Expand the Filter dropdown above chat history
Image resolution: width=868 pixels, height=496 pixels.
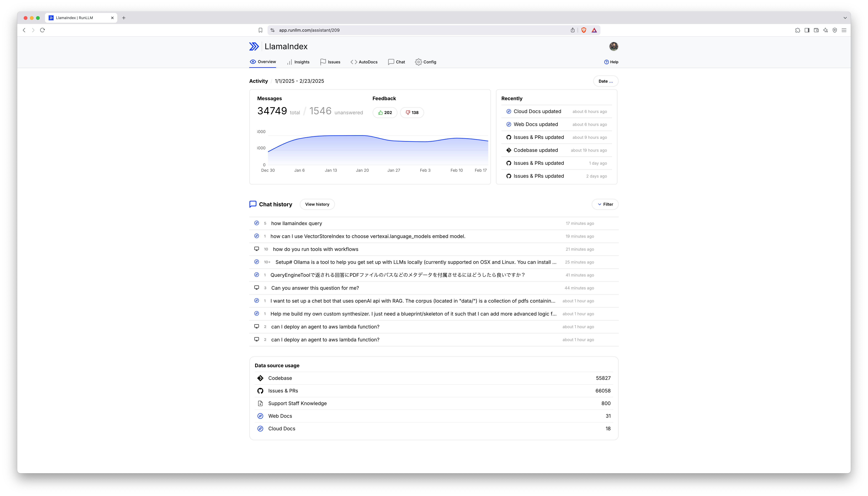605,204
